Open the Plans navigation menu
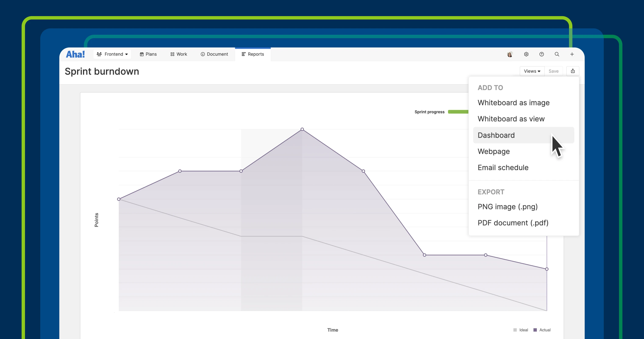This screenshot has width=644, height=339. pyautogui.click(x=148, y=54)
